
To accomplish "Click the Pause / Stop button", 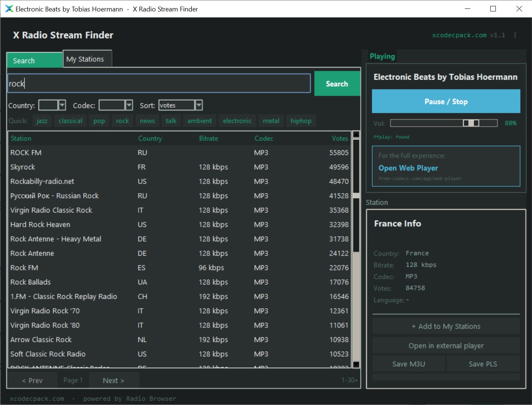I will [x=446, y=101].
